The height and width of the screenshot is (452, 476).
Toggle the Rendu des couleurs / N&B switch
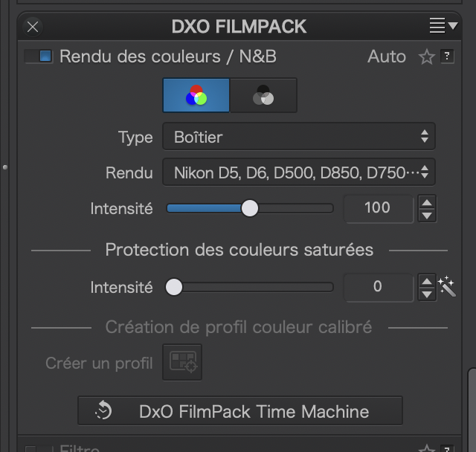pos(39,56)
